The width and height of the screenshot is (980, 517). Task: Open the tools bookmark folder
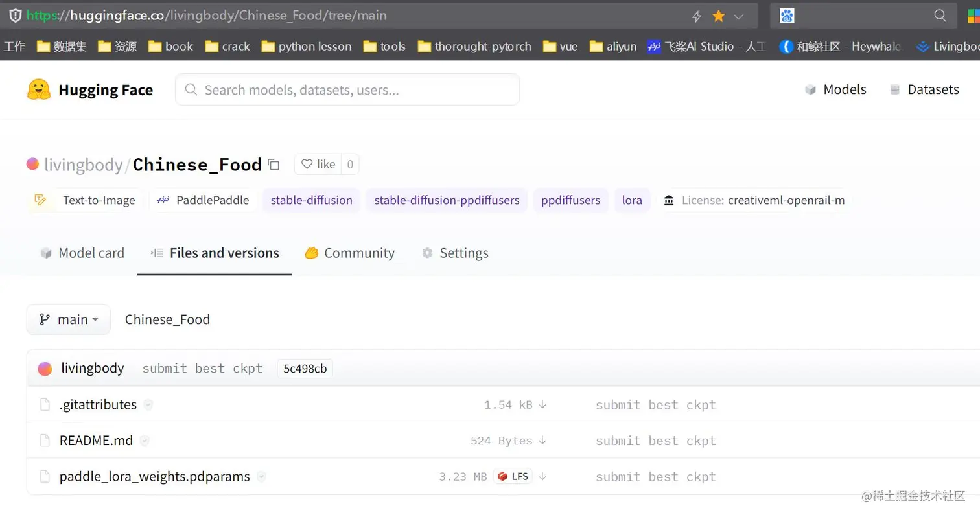384,46
